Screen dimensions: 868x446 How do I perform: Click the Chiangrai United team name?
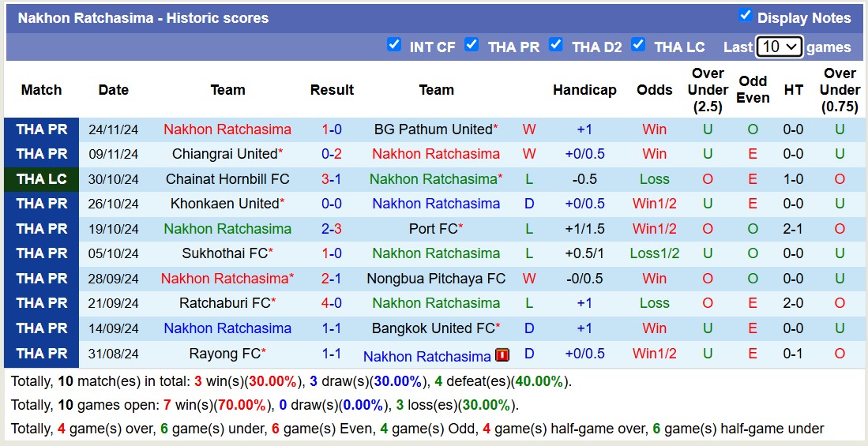[224, 154]
